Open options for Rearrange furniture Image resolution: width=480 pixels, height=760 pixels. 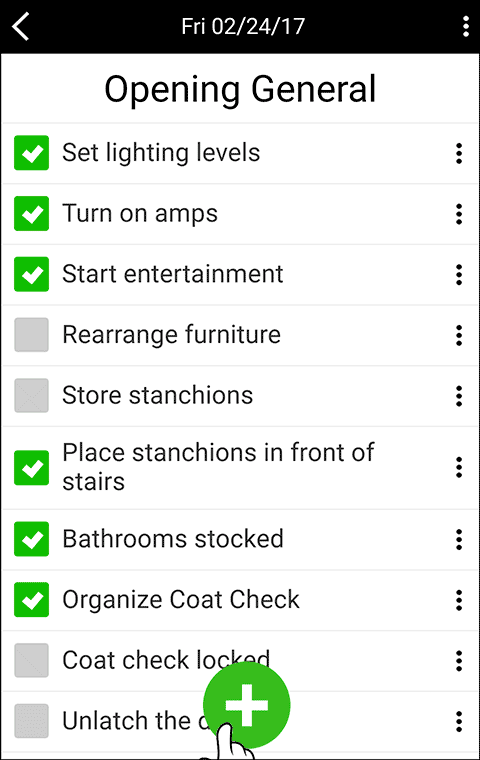pos(459,335)
